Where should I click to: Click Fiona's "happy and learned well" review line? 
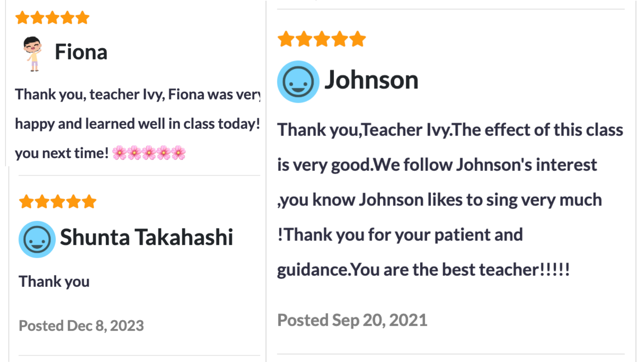pyautogui.click(x=137, y=124)
